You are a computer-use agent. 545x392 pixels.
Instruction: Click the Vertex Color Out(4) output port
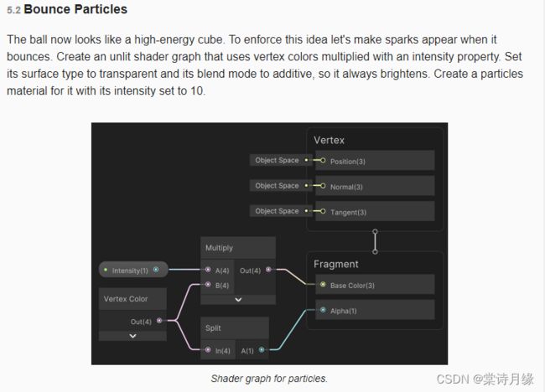(159, 321)
